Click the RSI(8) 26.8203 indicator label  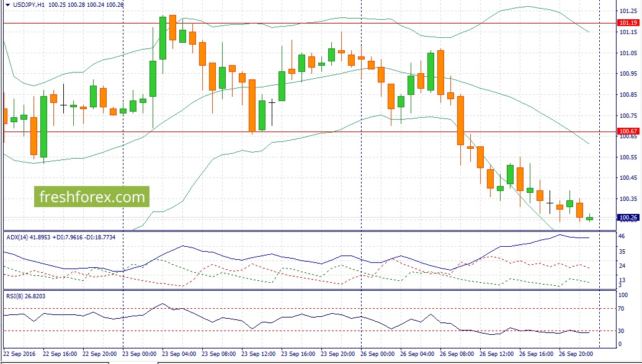tap(26, 296)
